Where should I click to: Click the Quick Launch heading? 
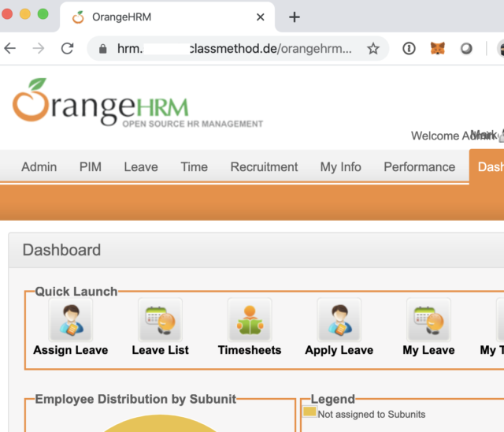coord(76,292)
